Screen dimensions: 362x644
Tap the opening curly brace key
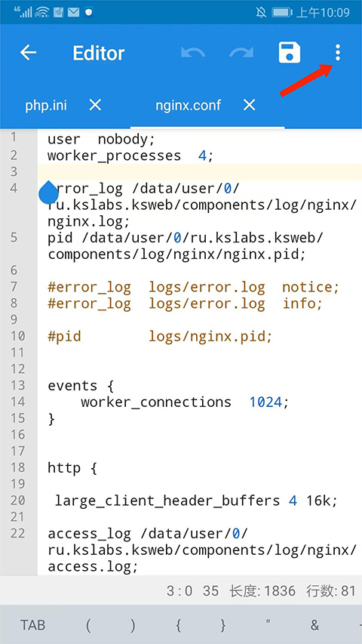tap(178, 625)
